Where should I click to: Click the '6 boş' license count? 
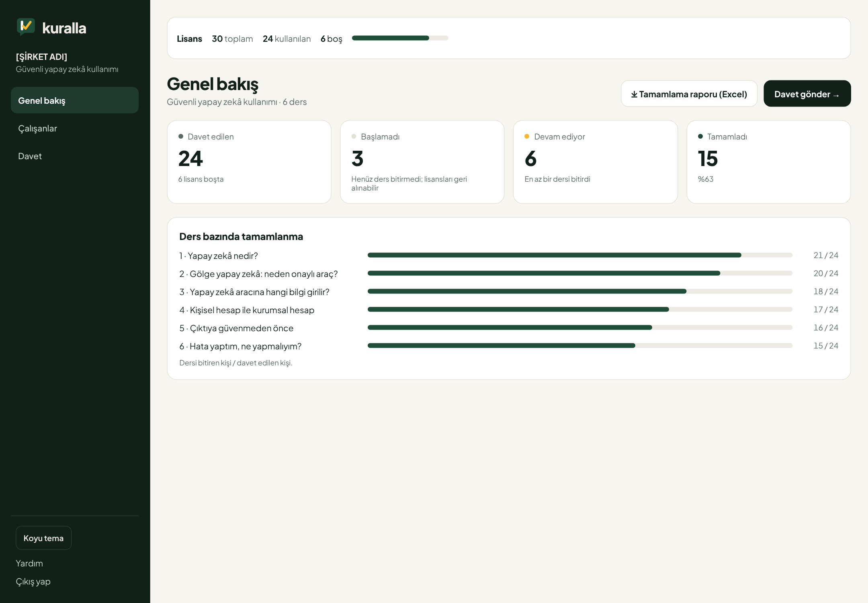(331, 39)
